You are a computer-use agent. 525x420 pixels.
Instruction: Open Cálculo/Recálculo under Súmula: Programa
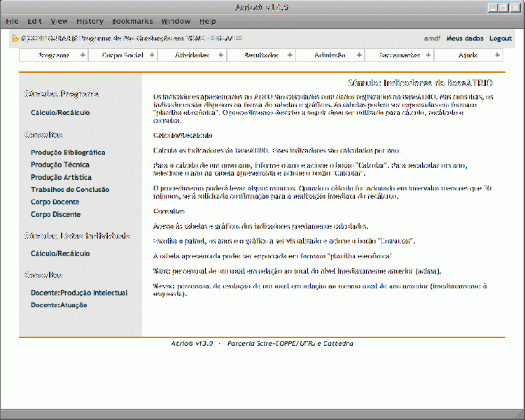(60, 112)
